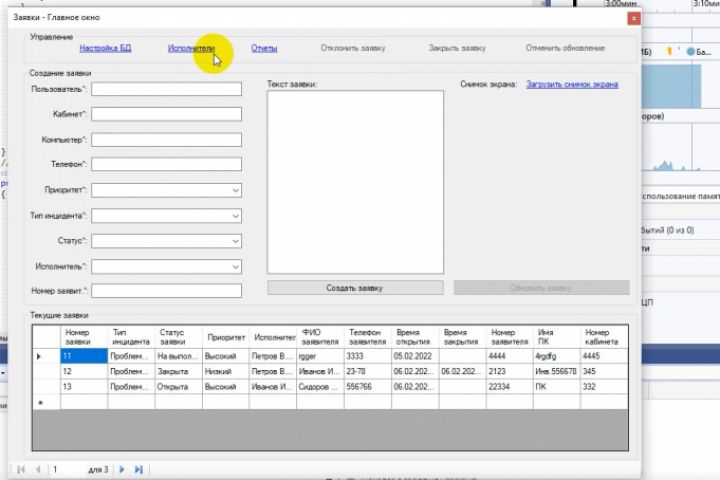
Task: Click the opening date cell 05.02.2022
Action: (x=415, y=356)
